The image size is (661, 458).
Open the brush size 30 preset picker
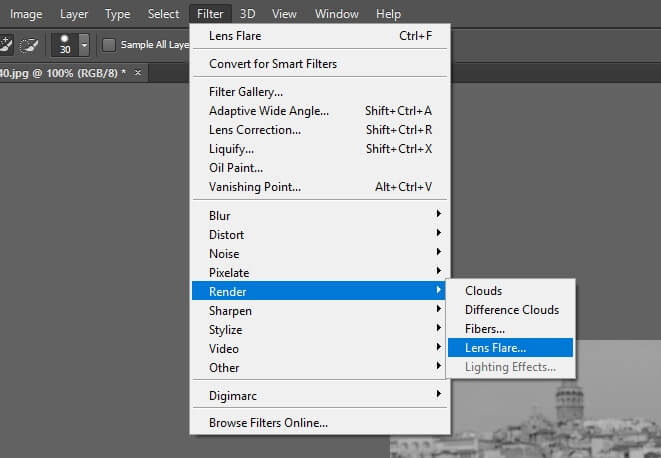pyautogui.click(x=64, y=45)
